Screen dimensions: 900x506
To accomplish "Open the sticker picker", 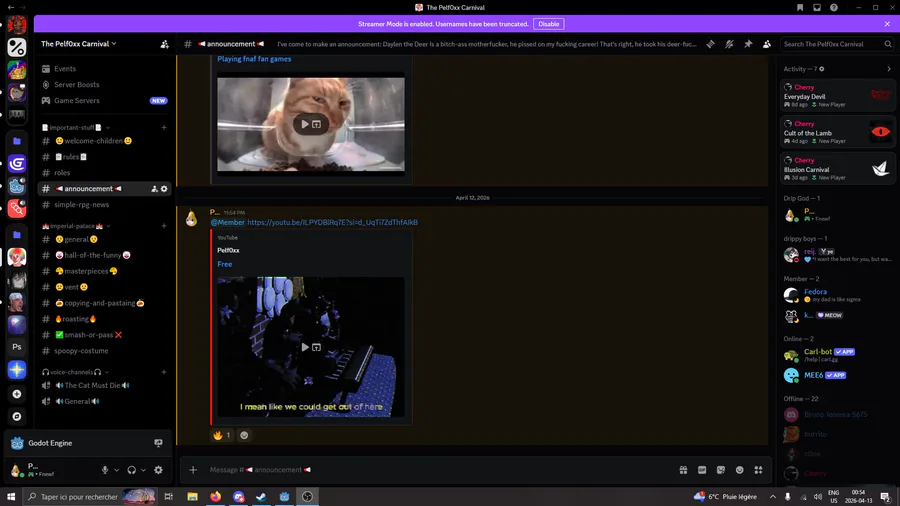I will (x=721, y=470).
